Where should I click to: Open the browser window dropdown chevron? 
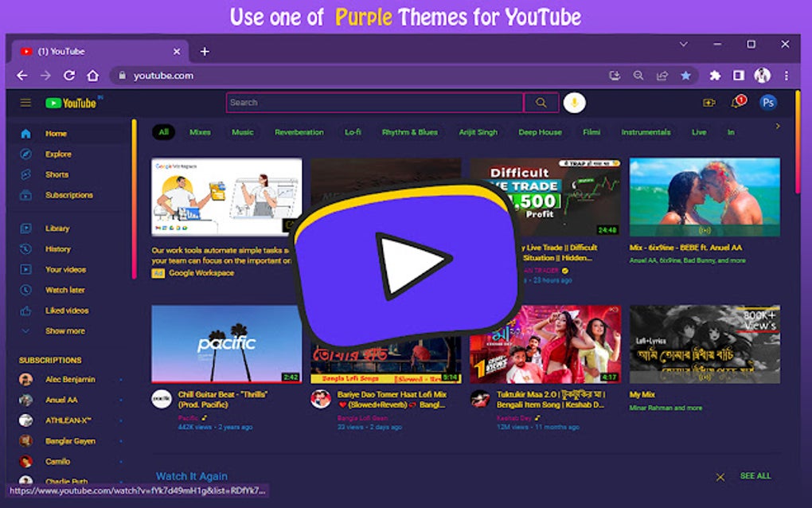point(683,44)
